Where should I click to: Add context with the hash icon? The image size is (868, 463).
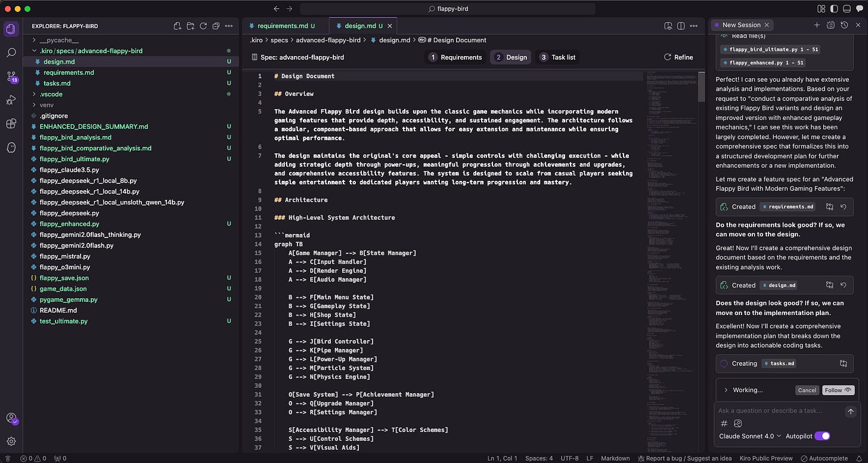pos(724,424)
